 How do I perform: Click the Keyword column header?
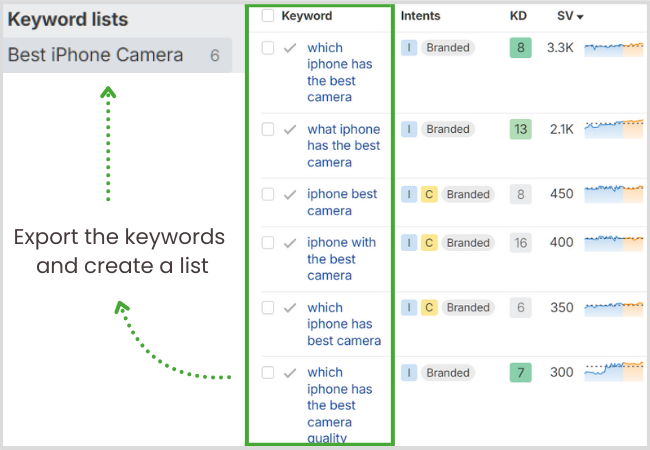pyautogui.click(x=307, y=16)
